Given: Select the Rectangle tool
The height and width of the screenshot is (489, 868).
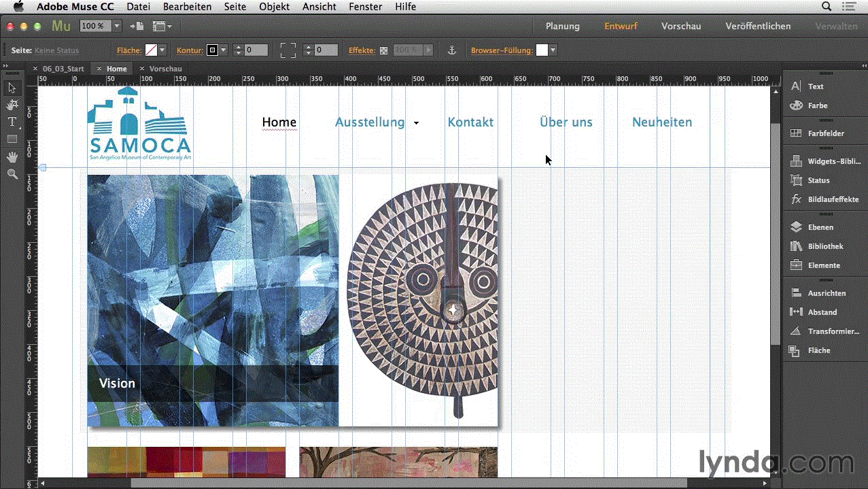Looking at the screenshot, I should tap(12, 139).
